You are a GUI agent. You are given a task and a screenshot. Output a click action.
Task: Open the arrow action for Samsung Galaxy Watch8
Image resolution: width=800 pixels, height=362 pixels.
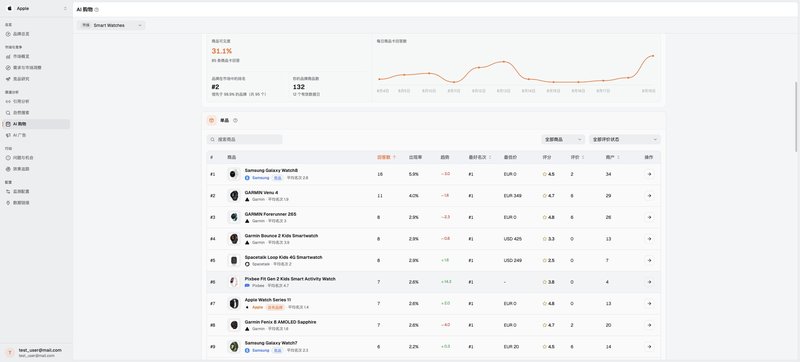click(649, 174)
